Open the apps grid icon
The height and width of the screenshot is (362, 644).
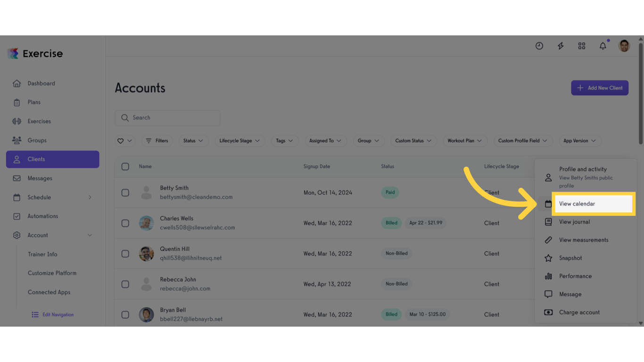[x=581, y=46]
